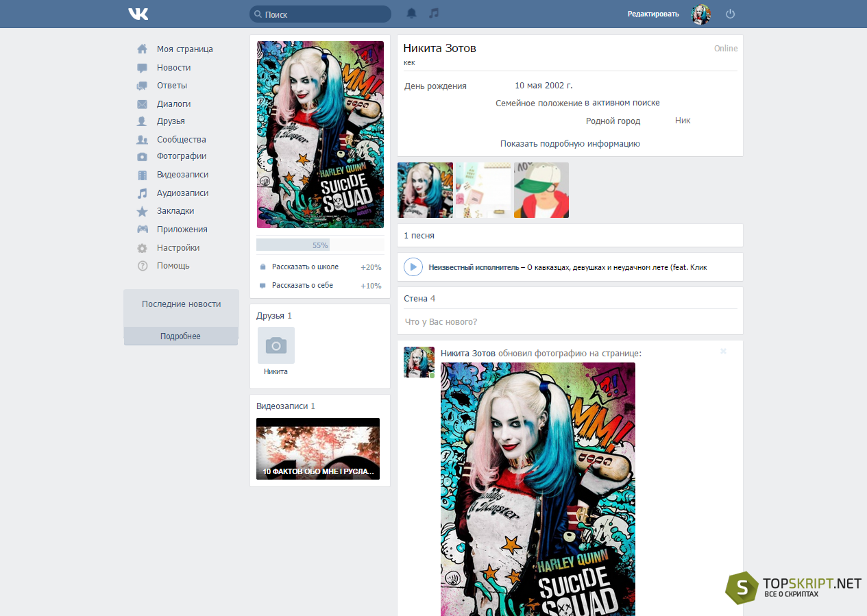Screen dimensions: 867x616
Task: Open Настройки menu entry
Action: (x=178, y=248)
